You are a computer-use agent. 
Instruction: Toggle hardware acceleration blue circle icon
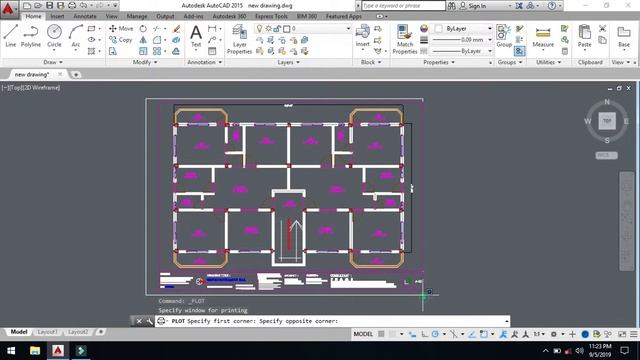coord(585,334)
